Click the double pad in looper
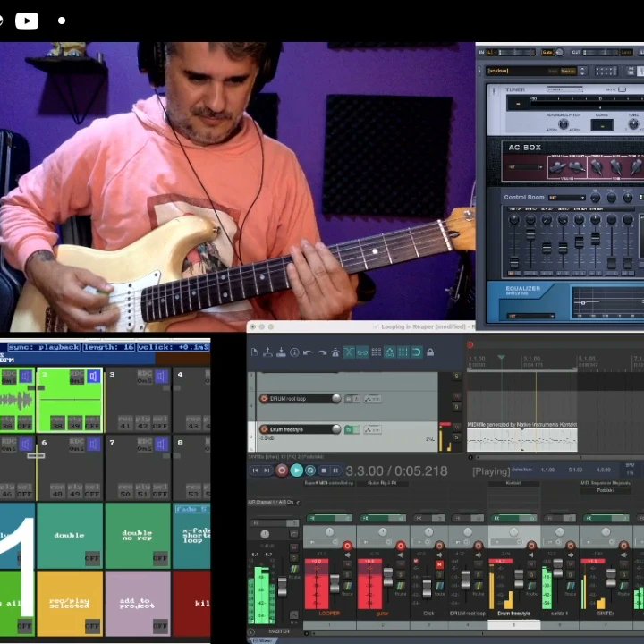 pyautogui.click(x=70, y=536)
